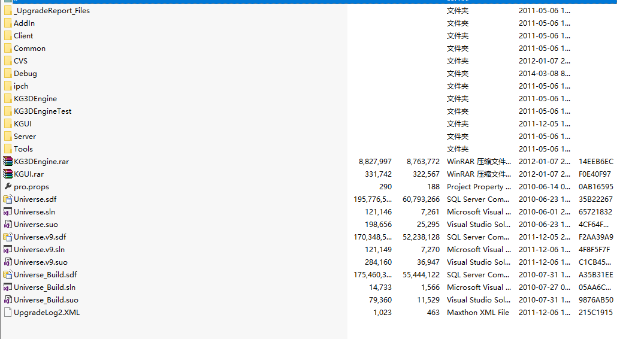Select the AddIn folder icon

pyautogui.click(x=8, y=23)
